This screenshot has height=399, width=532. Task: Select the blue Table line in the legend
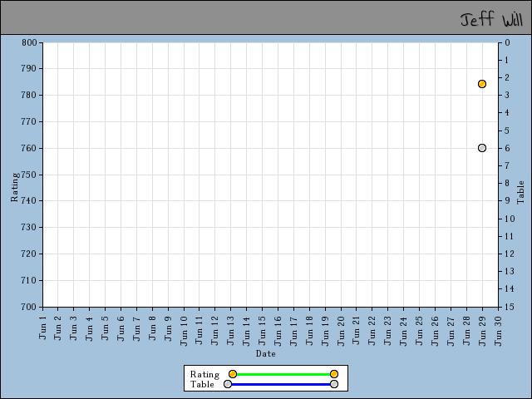click(x=281, y=384)
